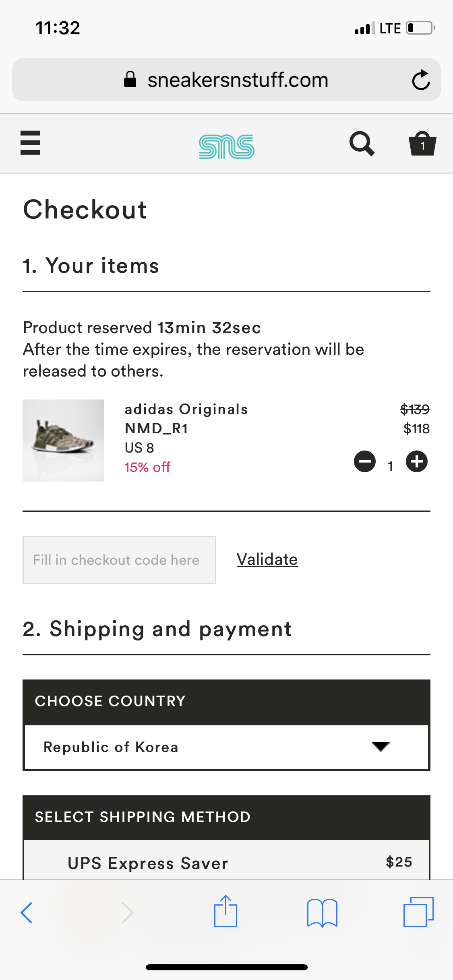Image resolution: width=453 pixels, height=980 pixels.
Task: Decrease item quantity with minus button
Action: pos(364,461)
